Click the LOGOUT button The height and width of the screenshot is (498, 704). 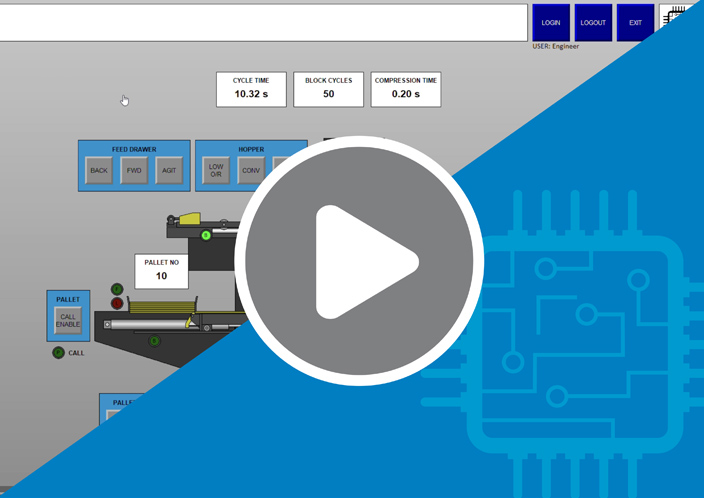pos(593,22)
